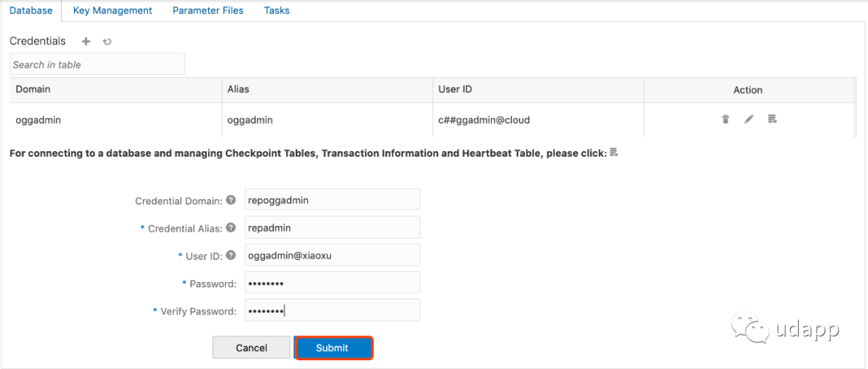Show help for Credential Domain
The height and width of the screenshot is (369, 868).
pyautogui.click(x=231, y=200)
